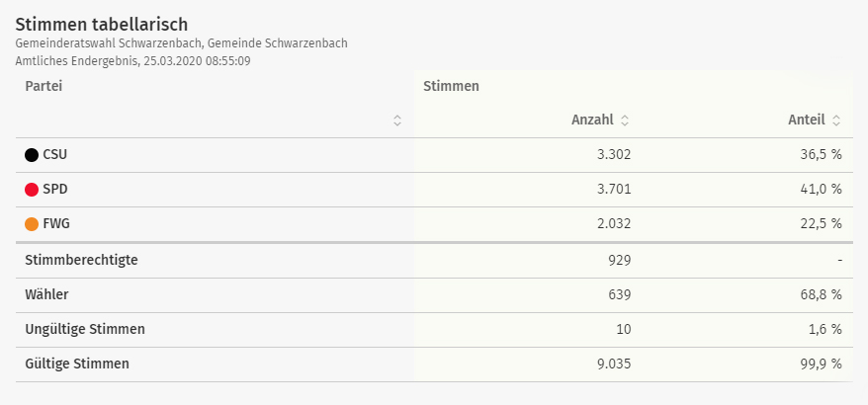
Task: Sort table by Partei column arrows
Action: (396, 121)
